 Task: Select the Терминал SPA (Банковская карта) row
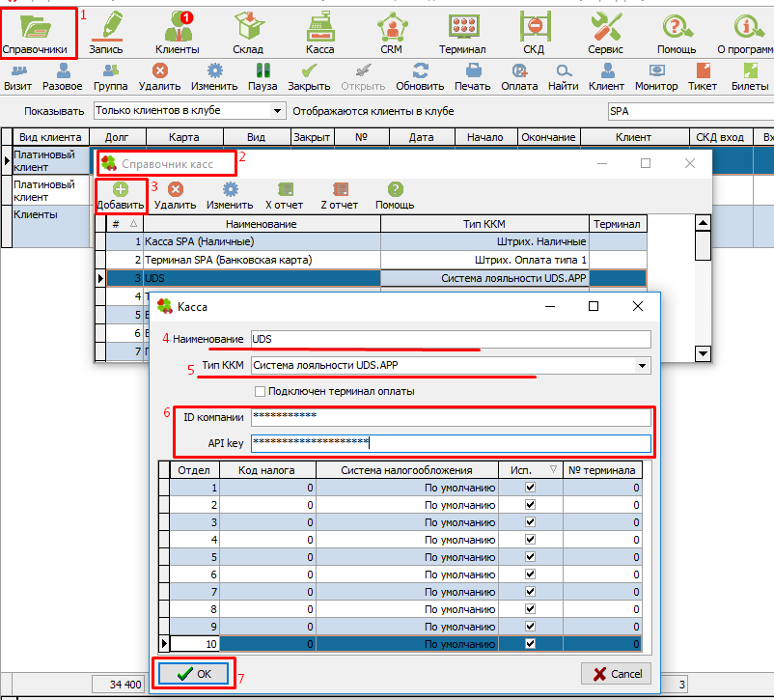pos(376,260)
